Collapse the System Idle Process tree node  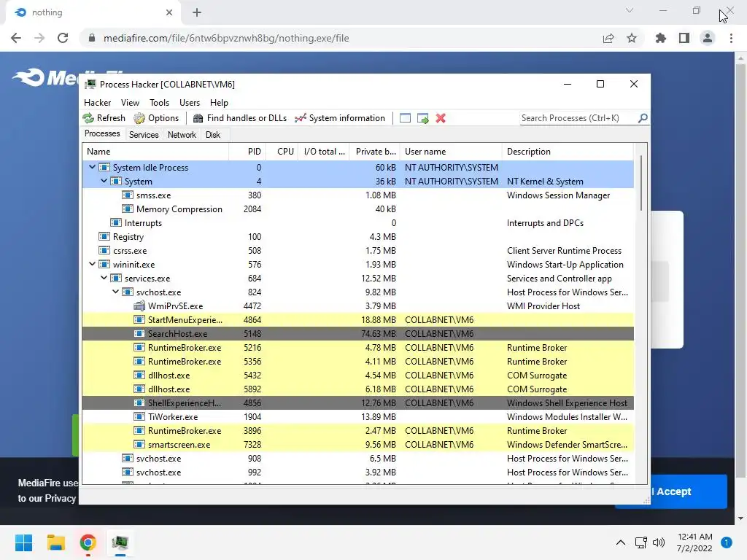click(x=92, y=167)
